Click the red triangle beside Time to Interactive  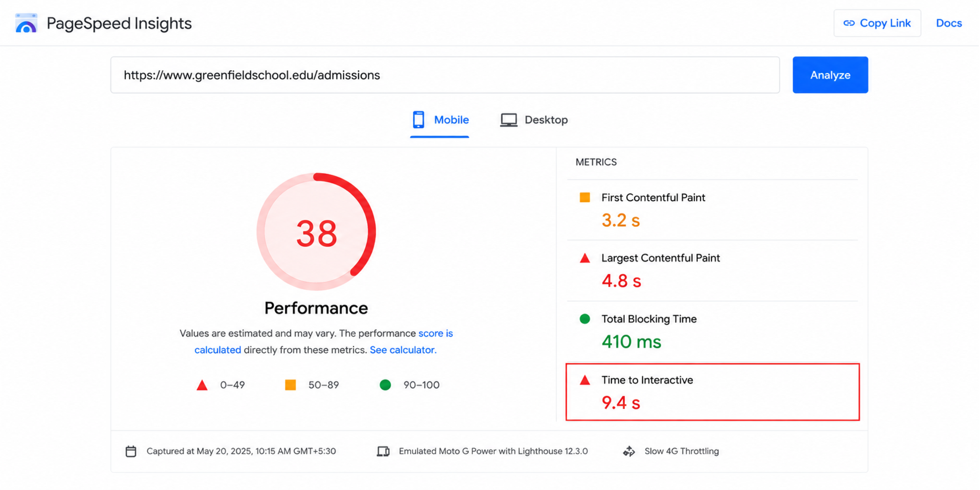pos(585,380)
